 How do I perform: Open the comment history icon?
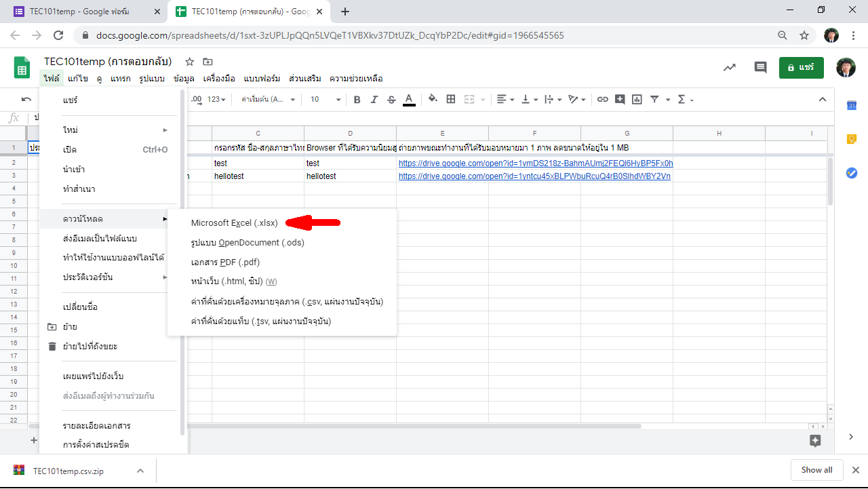pyautogui.click(x=760, y=67)
